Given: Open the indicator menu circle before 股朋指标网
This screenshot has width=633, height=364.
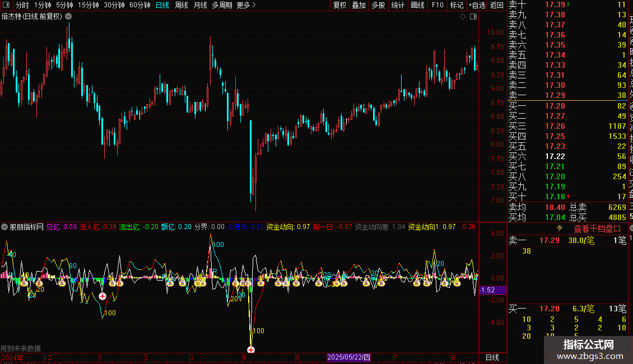Looking at the screenshot, I should pyautogui.click(x=4, y=227).
